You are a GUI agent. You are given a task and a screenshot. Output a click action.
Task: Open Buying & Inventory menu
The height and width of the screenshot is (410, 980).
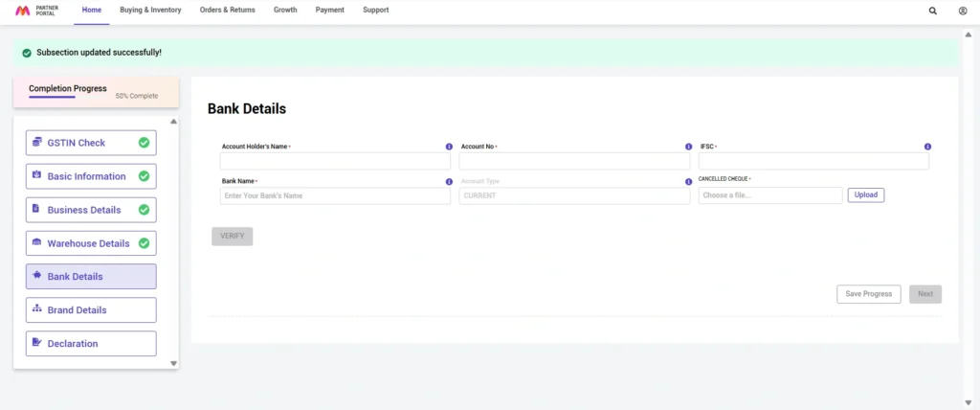150,10
